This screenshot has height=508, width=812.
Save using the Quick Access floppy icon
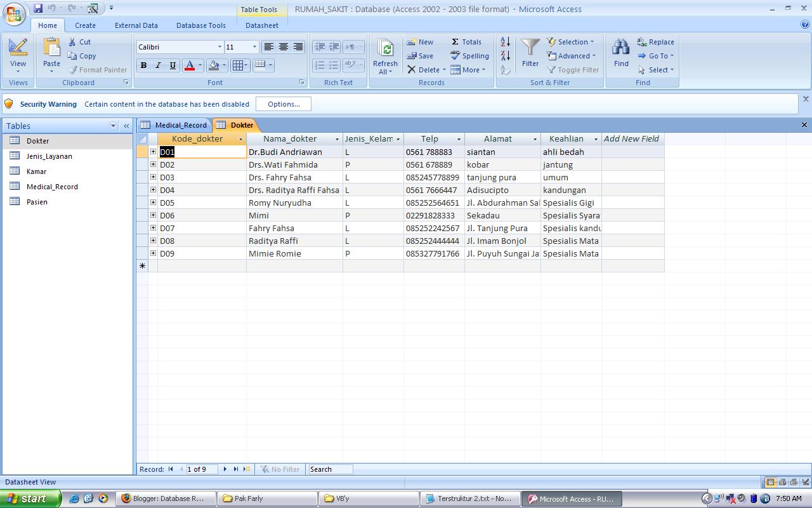[38, 8]
